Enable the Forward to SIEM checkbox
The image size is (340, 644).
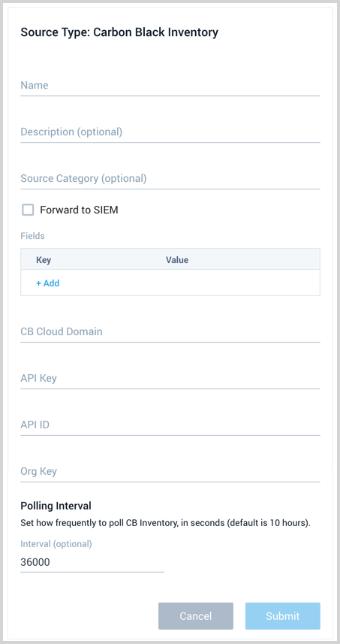(x=28, y=210)
